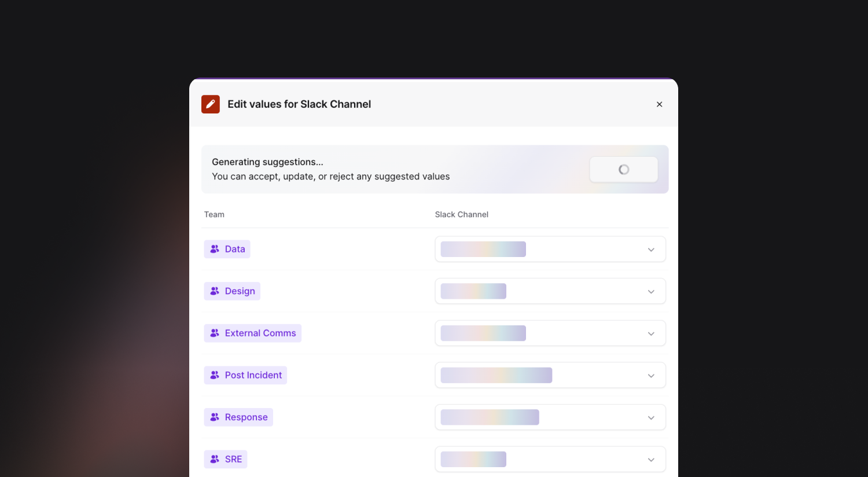Image resolution: width=868 pixels, height=477 pixels.
Task: Click the people icon on the Post Incident tag
Action: tap(215, 375)
